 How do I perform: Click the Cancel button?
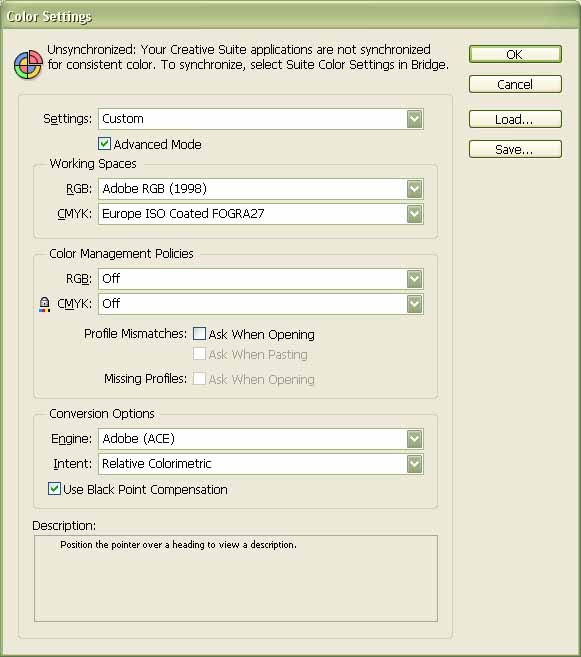(515, 84)
